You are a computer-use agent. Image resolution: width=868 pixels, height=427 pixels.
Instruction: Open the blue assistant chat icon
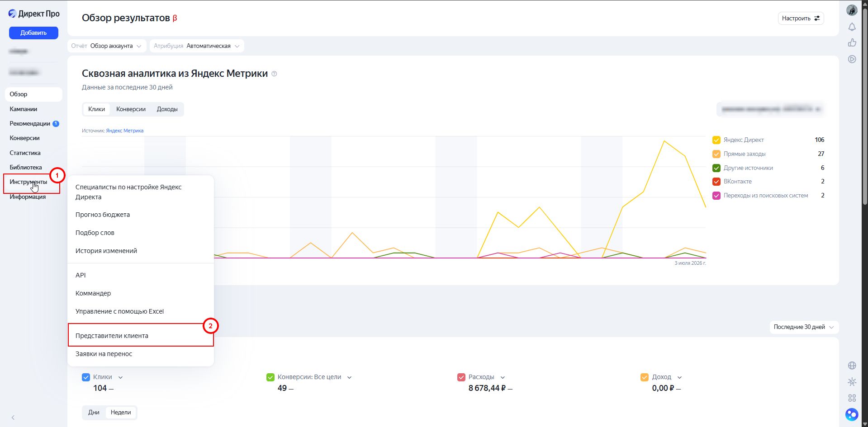click(x=852, y=414)
